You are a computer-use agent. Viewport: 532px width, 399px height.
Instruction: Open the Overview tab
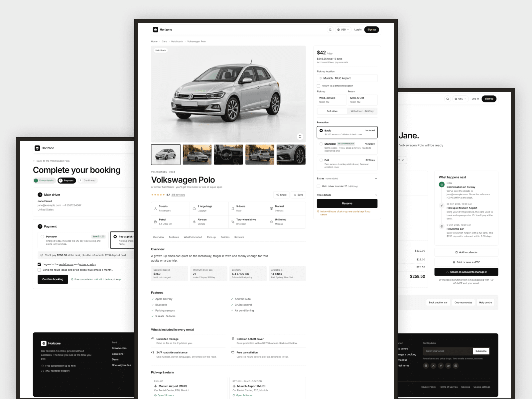159,237
